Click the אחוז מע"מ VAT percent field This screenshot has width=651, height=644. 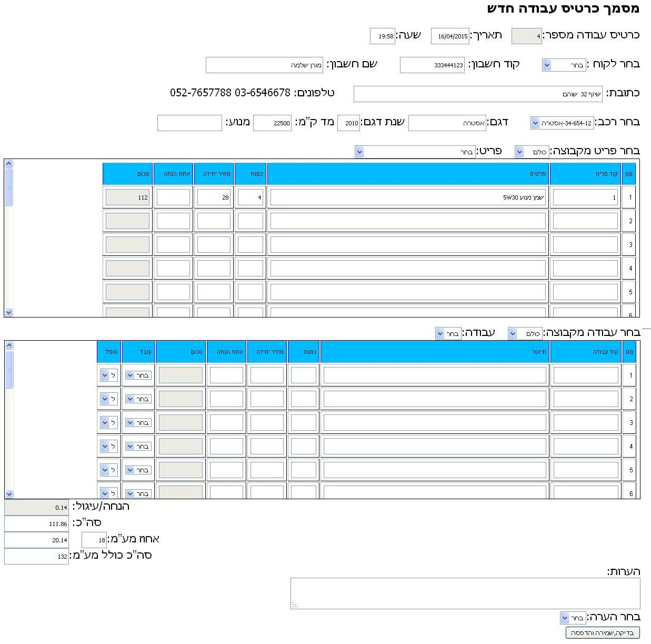click(94, 540)
